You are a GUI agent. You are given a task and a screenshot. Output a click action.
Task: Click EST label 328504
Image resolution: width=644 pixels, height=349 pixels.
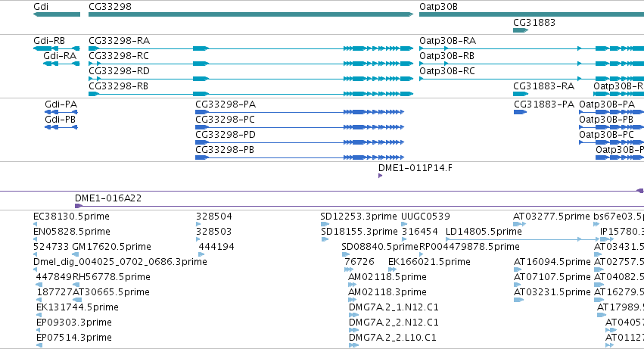click(214, 217)
